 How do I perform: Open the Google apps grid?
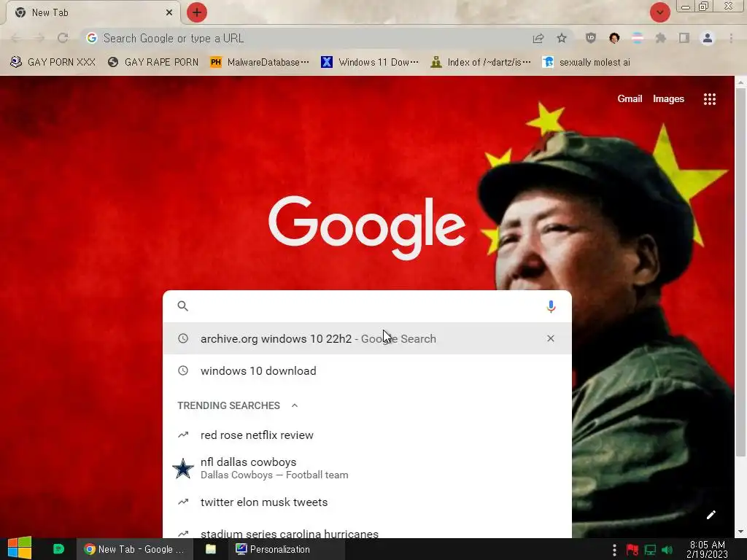pyautogui.click(x=709, y=99)
